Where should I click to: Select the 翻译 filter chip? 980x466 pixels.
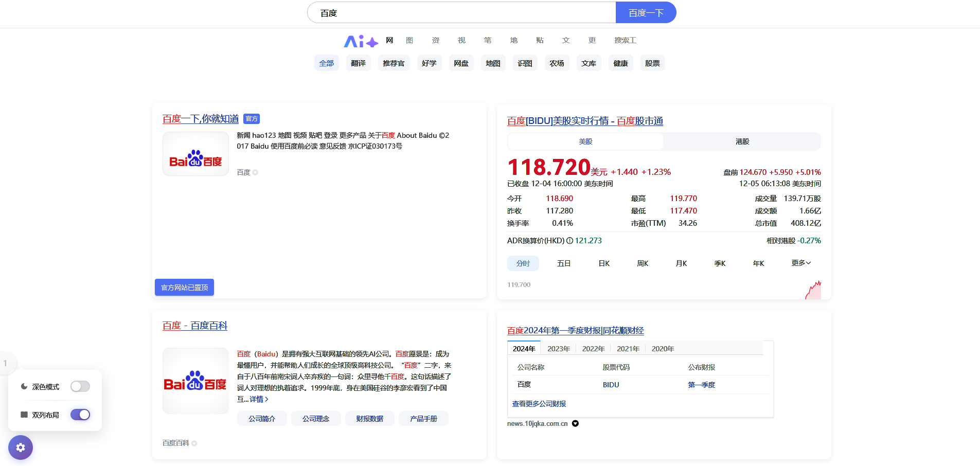[x=358, y=63]
